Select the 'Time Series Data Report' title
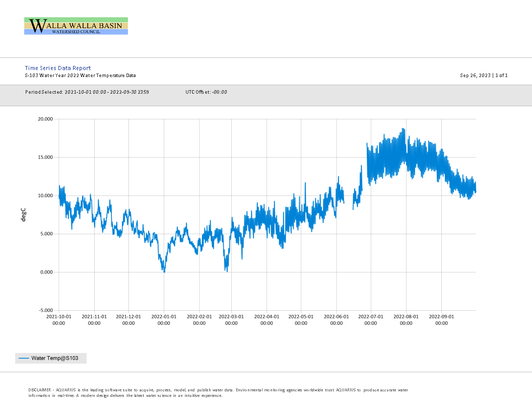The width and height of the screenshot is (532, 411). pyautogui.click(x=57, y=68)
